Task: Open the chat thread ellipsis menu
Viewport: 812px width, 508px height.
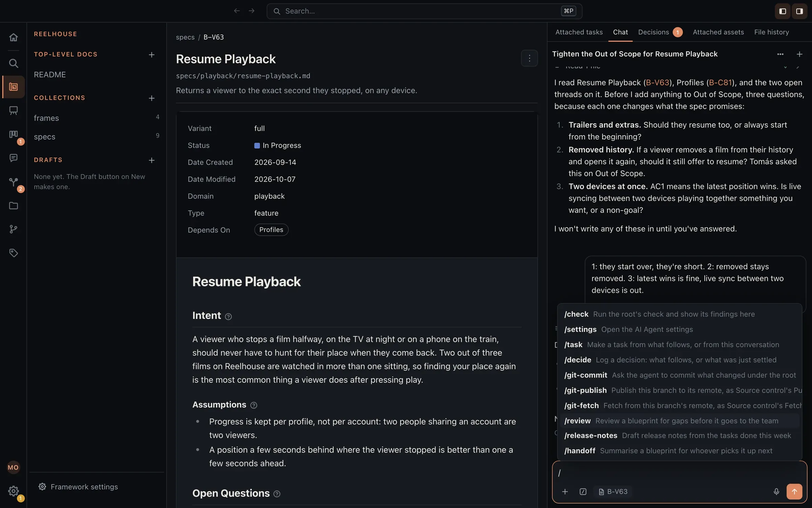Action: [x=780, y=54]
